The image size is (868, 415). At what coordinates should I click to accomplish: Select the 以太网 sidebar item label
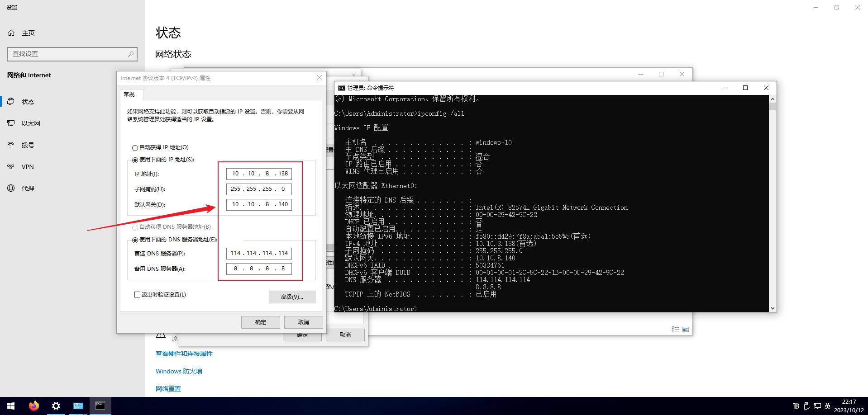[31, 123]
